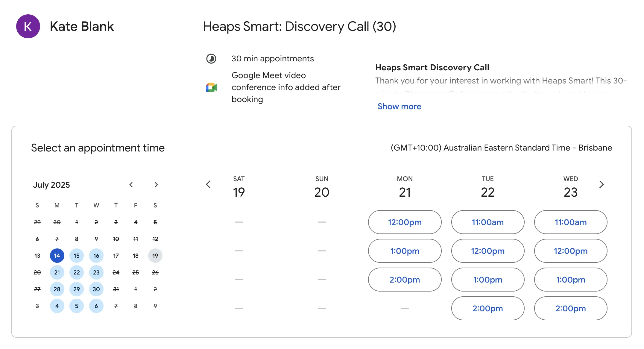Select July 15 in mini calendar
Screen dimensions: 644x349
pyautogui.click(x=77, y=256)
